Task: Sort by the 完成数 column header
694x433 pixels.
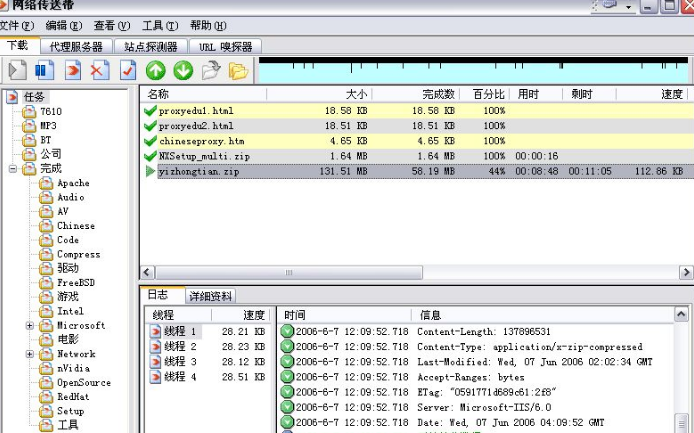Action: 416,94
